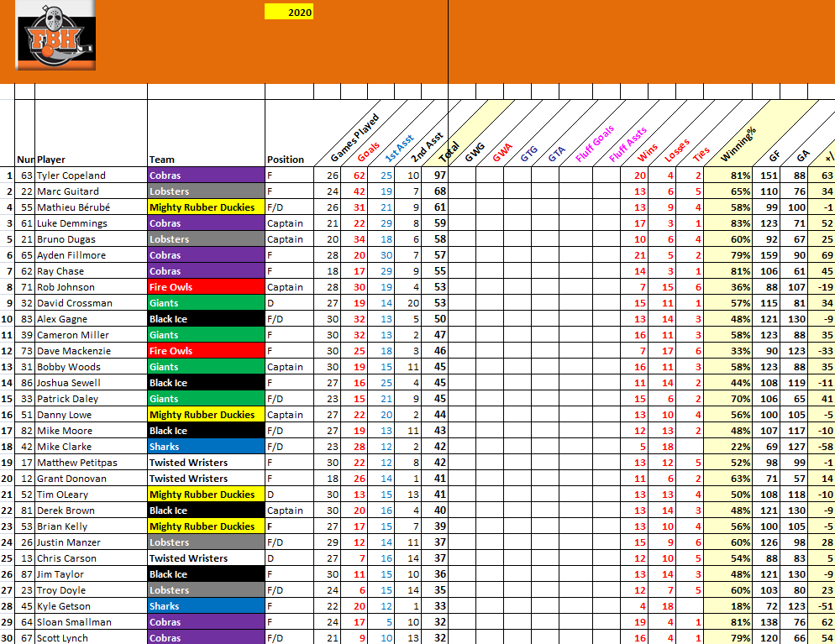Click the Player column header
Screen dimensions: 835x644
pyautogui.click(x=51, y=160)
